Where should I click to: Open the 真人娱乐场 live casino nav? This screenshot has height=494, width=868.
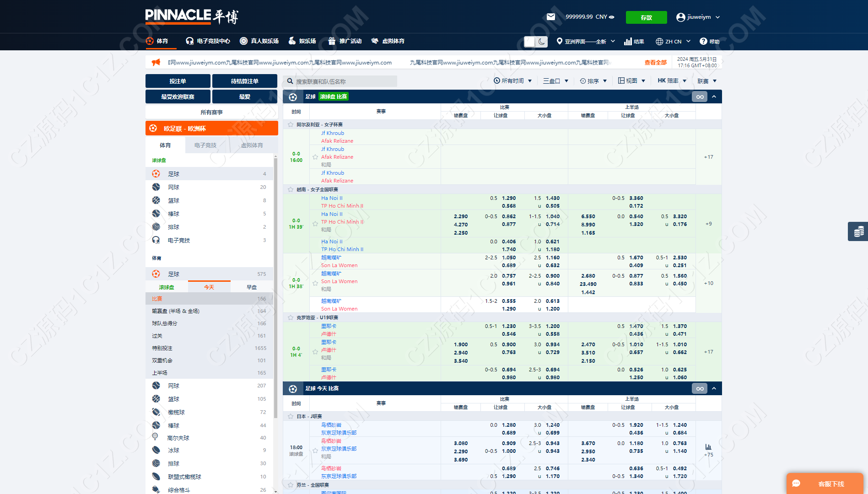[x=259, y=41]
